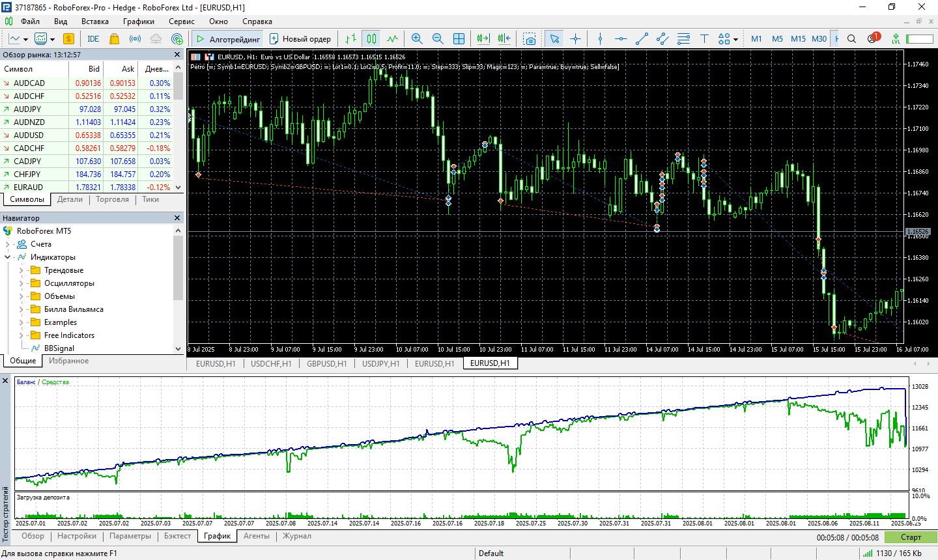
Task: Open the graphical objects shapes dropdown
Action: tap(735, 39)
